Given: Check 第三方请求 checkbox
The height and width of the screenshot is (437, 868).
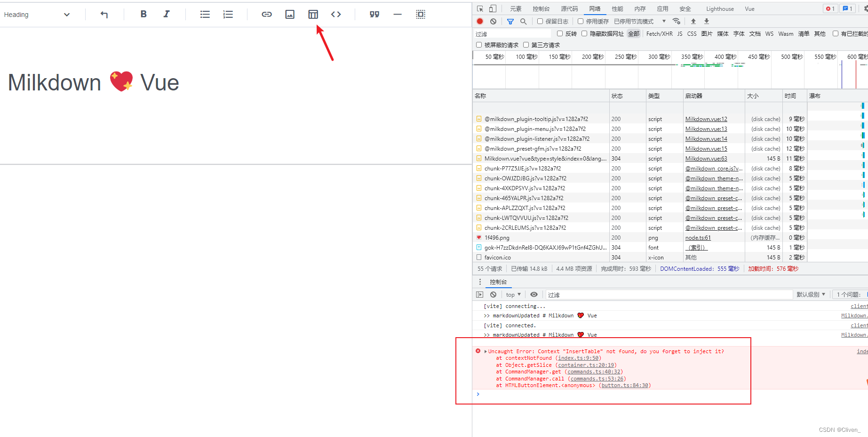Looking at the screenshot, I should point(526,45).
